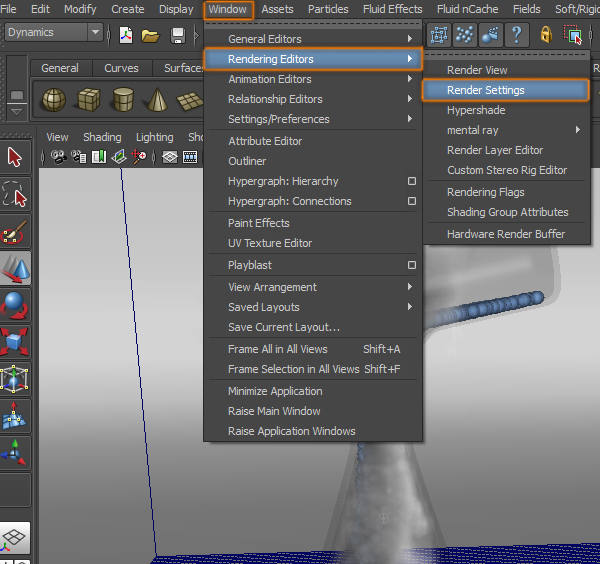Open Hypergraph: Hierarchy option box
The height and width of the screenshot is (564, 600).
(x=411, y=181)
